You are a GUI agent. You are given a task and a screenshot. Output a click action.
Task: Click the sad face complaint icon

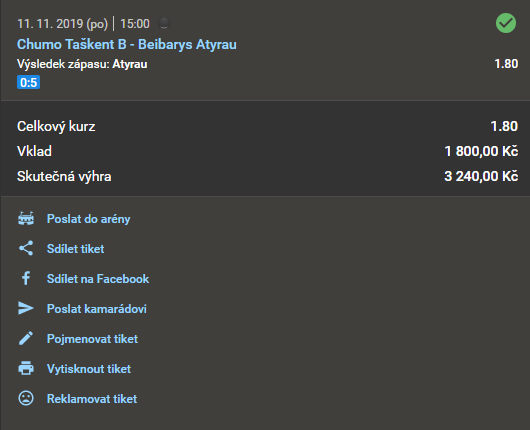pos(26,398)
